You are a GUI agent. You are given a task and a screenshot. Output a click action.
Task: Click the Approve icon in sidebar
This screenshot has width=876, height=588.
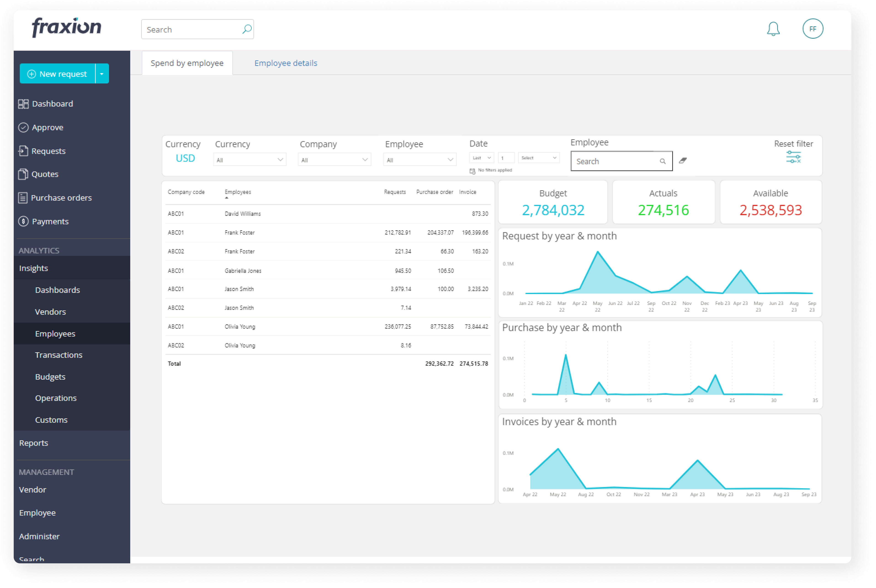point(23,127)
